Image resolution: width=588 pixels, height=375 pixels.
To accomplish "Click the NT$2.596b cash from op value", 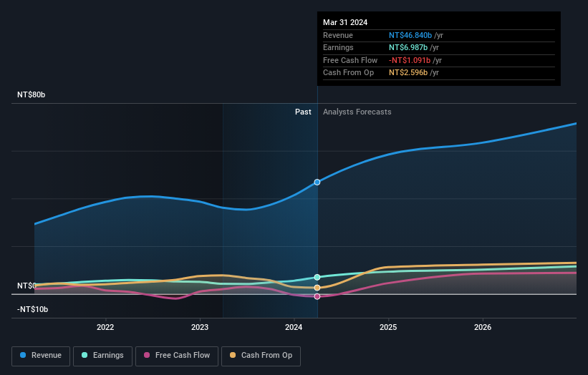I will [408, 73].
